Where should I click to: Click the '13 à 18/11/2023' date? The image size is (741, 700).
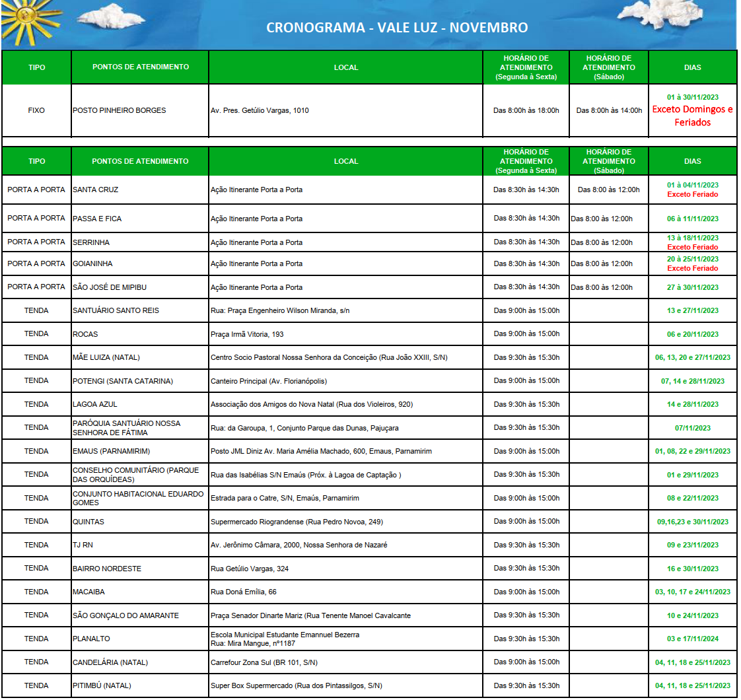(x=692, y=238)
